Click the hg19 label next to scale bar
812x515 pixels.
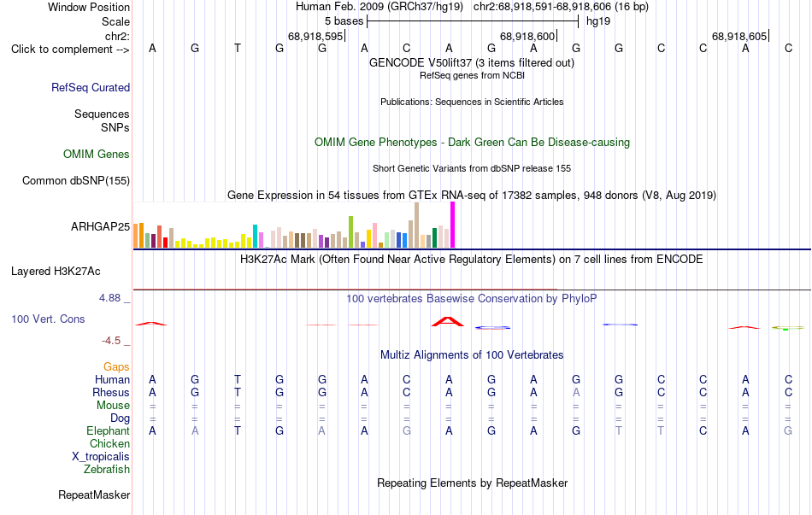pos(598,21)
